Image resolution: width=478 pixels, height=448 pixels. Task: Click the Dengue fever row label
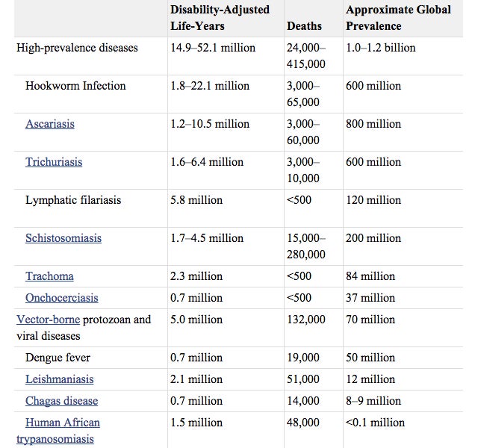(x=59, y=358)
